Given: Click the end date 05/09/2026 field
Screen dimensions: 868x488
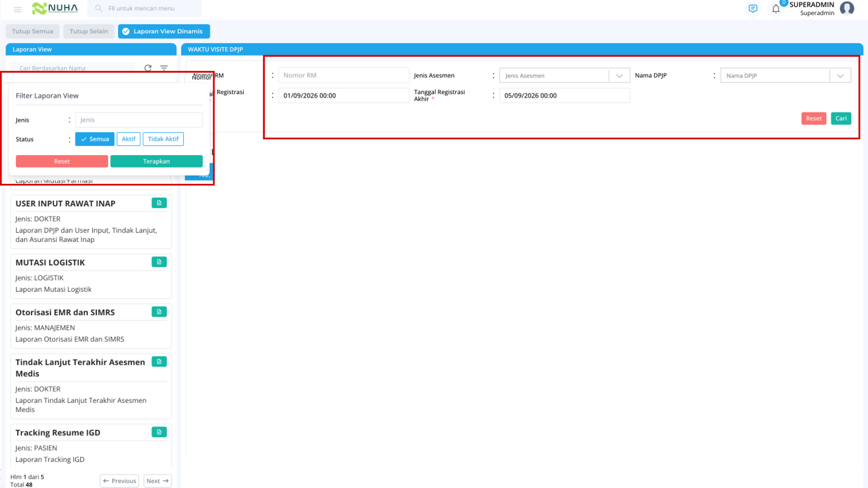Looking at the screenshot, I should point(565,95).
